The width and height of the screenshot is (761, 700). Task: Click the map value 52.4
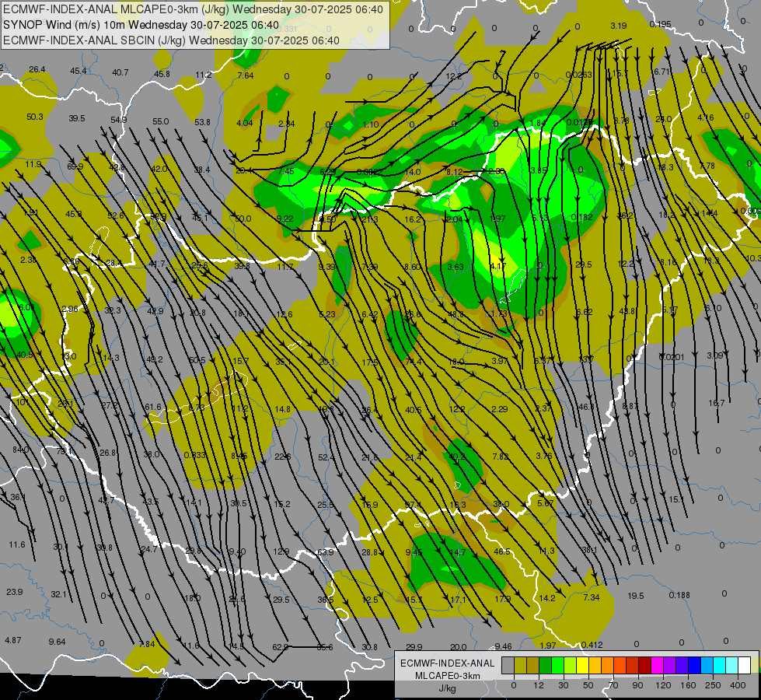(x=326, y=457)
